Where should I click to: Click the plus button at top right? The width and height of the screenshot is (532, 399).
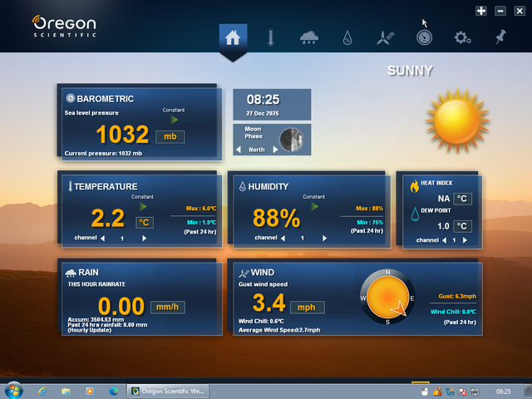pyautogui.click(x=481, y=11)
